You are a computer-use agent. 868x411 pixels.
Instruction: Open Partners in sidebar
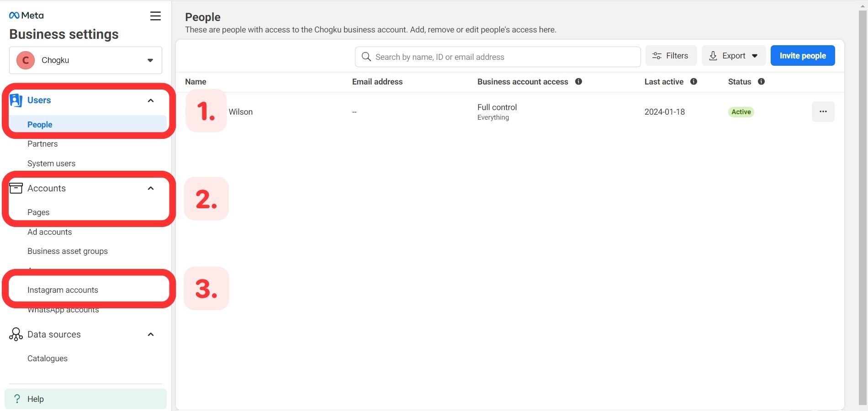coord(42,144)
